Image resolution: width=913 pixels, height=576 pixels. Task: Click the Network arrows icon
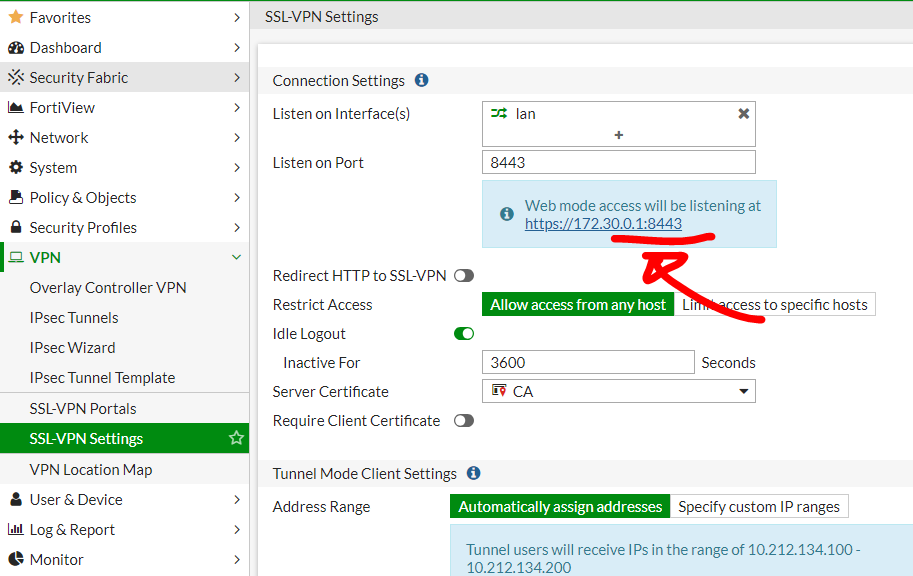click(16, 137)
